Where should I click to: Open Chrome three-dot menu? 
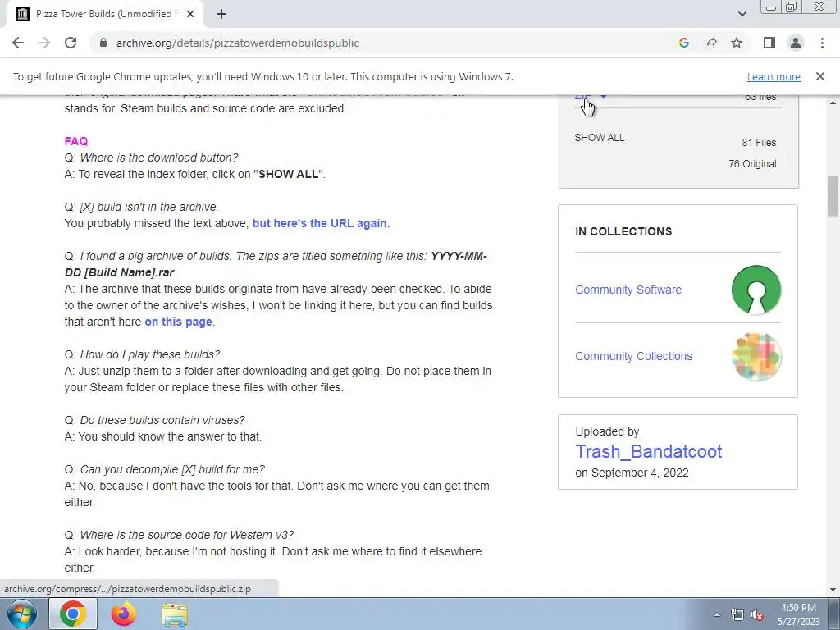[x=822, y=43]
